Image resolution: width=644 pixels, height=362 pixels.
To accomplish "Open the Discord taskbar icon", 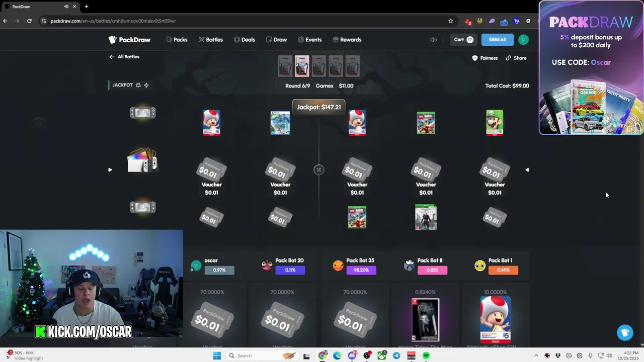I will click(x=352, y=355).
